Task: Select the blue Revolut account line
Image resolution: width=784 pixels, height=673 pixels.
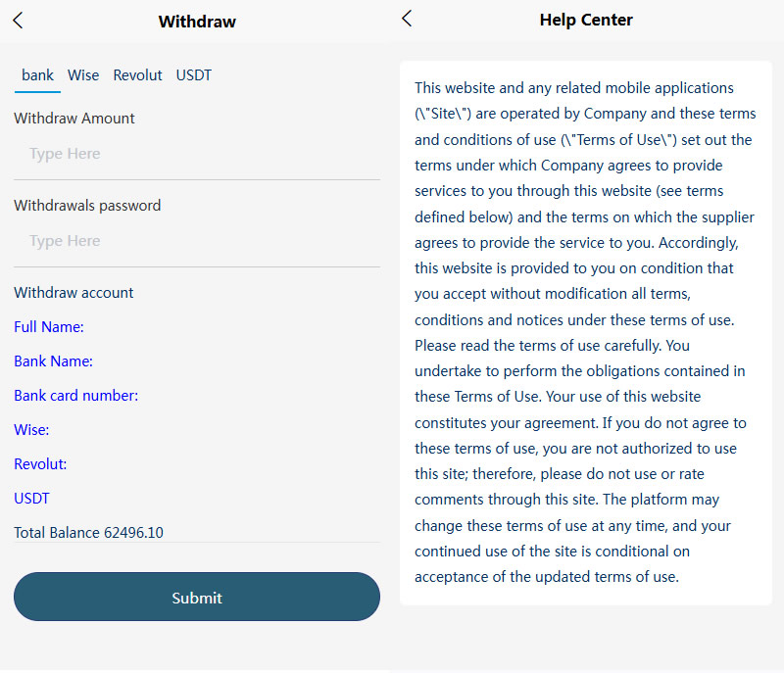Action: (40, 464)
